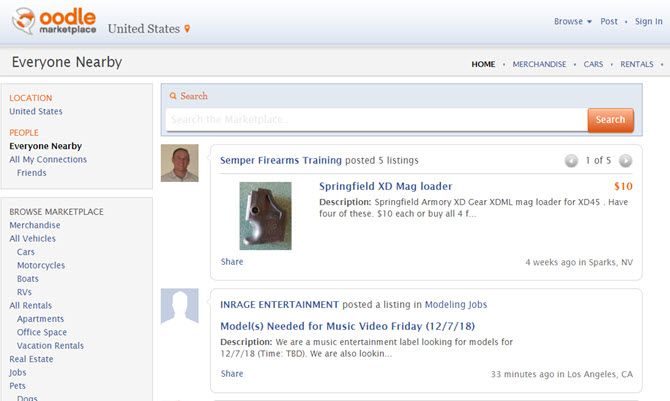Open the Rentals navigation tab
The image size is (670, 401).
637,64
